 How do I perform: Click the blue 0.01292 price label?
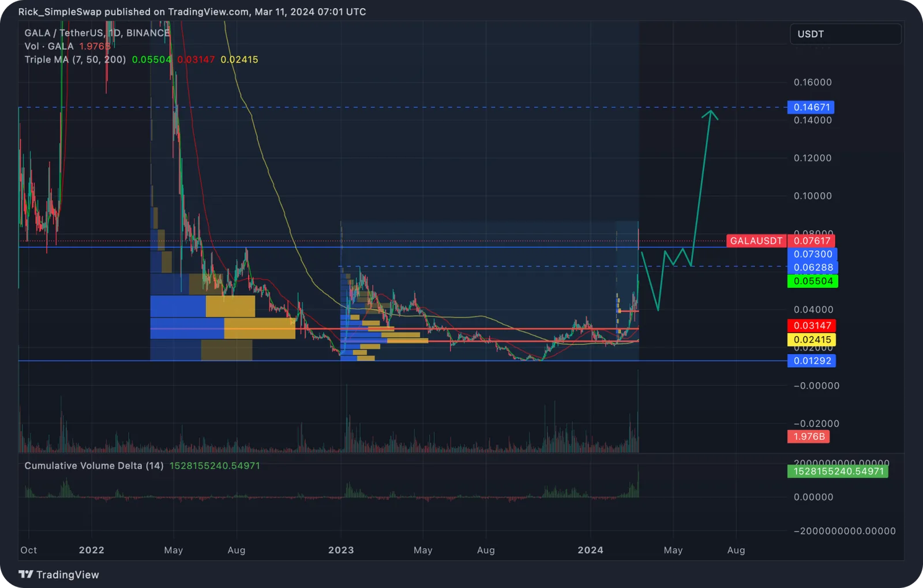(812, 361)
